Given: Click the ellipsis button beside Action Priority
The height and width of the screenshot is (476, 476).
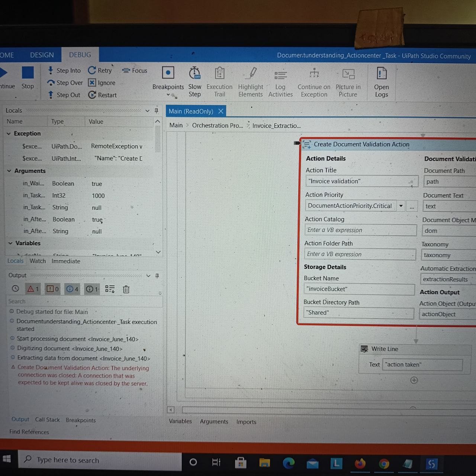Looking at the screenshot, I should (412, 206).
